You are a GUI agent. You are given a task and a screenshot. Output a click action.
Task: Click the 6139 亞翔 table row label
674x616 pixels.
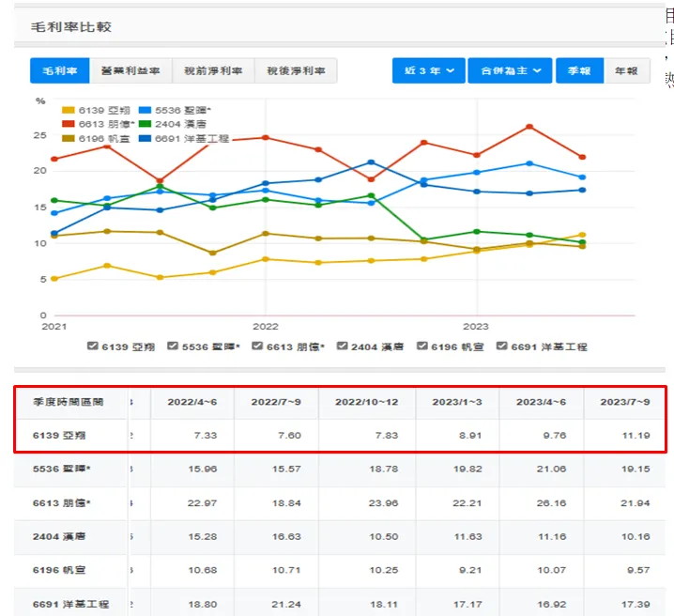coord(59,436)
